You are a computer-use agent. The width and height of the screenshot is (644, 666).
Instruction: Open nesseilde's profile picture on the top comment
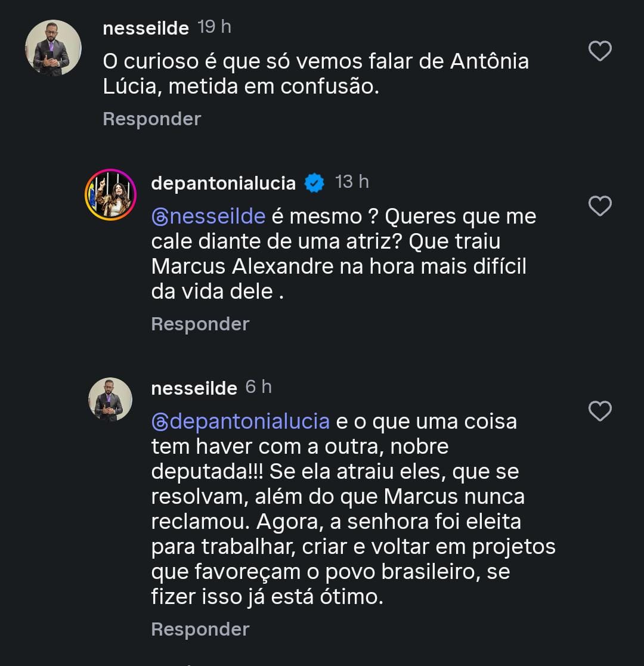point(54,48)
